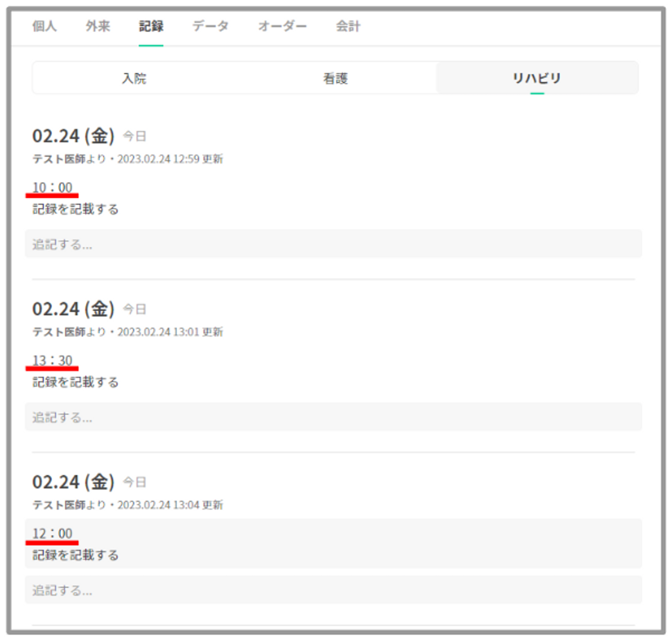Select the 記録を記載する text under 10:00
672x641 pixels.
click(x=76, y=209)
